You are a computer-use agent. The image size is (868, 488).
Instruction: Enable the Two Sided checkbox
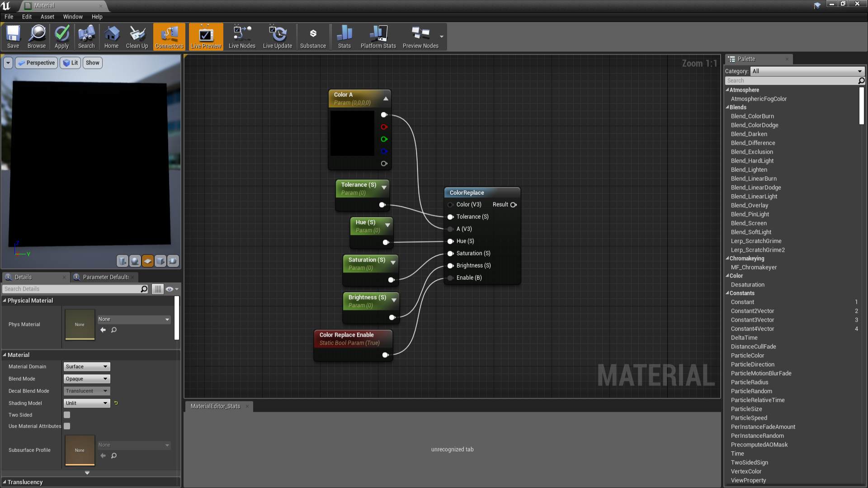pos(66,414)
